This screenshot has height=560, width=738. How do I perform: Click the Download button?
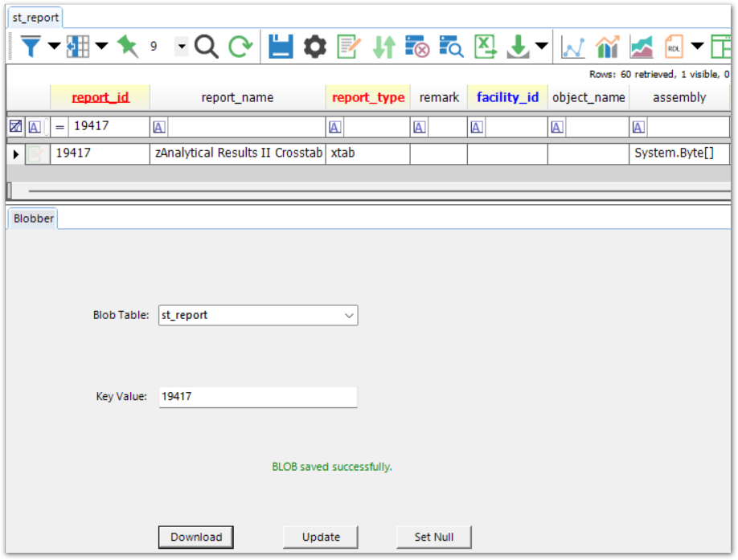pyautogui.click(x=196, y=537)
